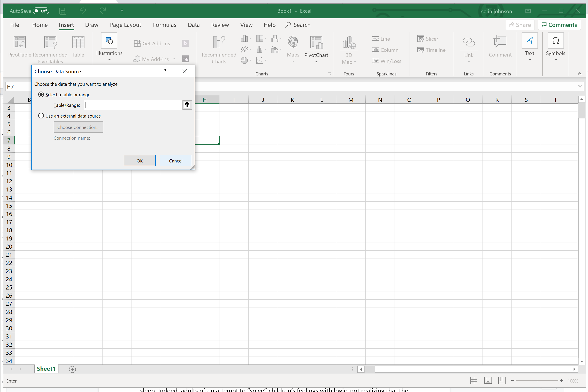Switch to Page Break Preview view icon
This screenshot has width=588, height=392.
pyautogui.click(x=502, y=380)
